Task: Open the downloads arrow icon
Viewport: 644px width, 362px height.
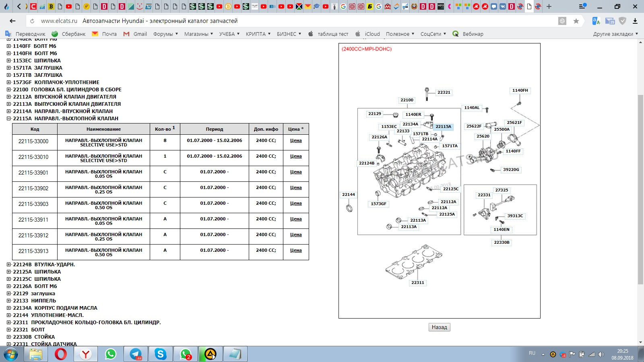Action: pos(635,21)
